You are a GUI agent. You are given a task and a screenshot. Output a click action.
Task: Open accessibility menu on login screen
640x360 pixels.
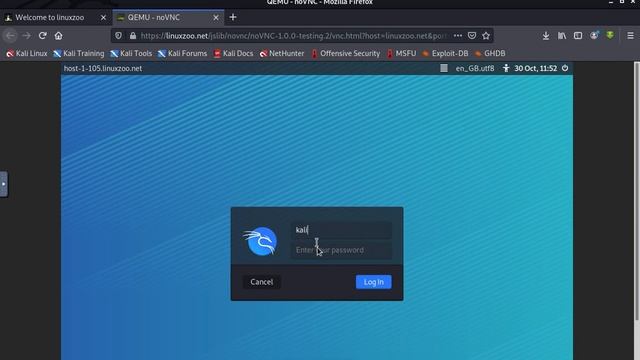click(506, 68)
